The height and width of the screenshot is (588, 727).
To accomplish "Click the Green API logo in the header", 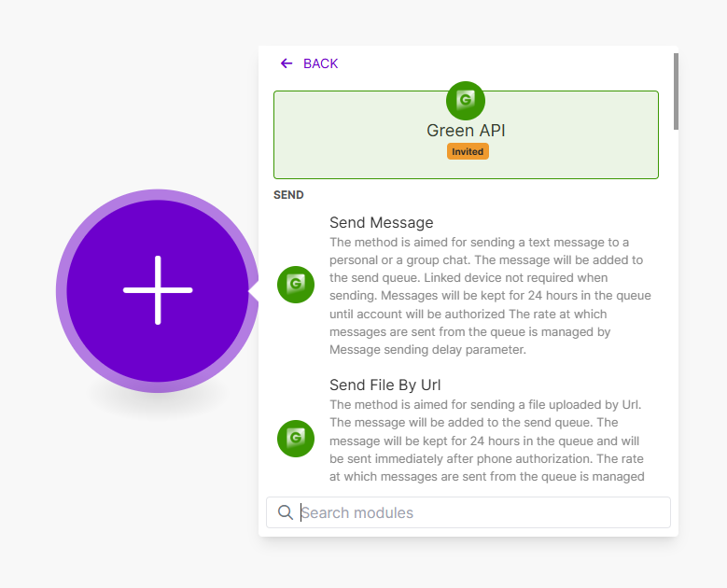I will [466, 101].
